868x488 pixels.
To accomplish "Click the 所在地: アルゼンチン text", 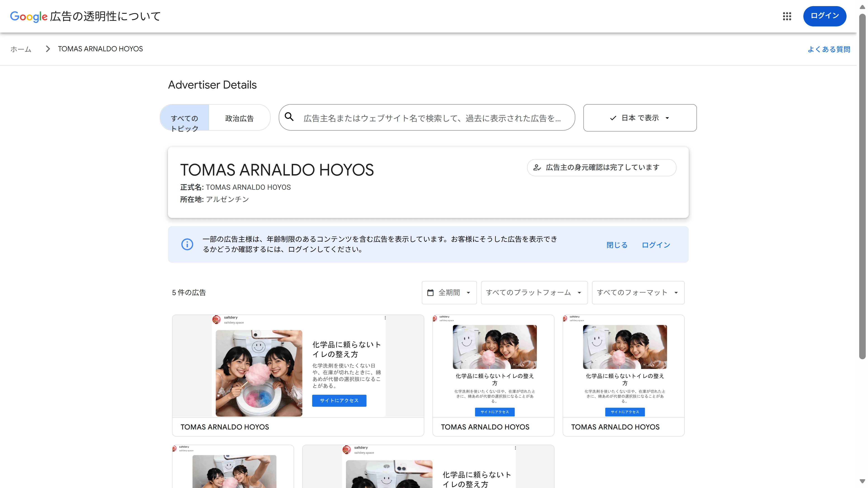I will (214, 199).
